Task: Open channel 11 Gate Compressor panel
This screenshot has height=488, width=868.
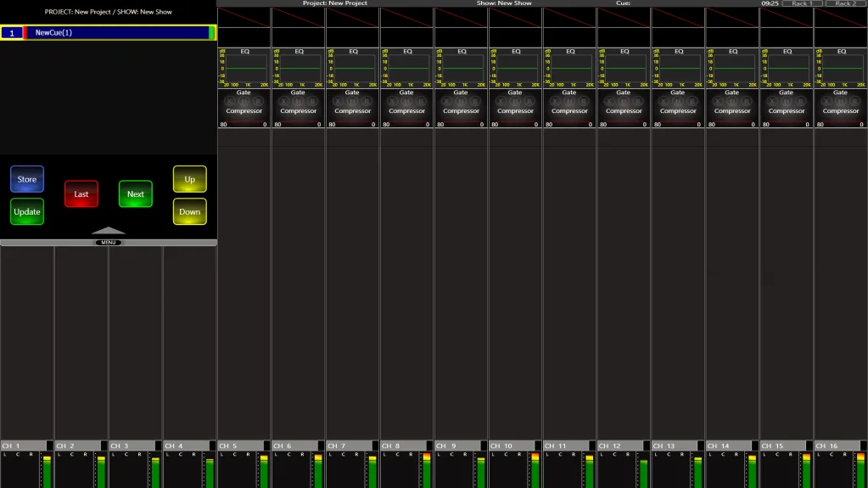Action: 569,108
